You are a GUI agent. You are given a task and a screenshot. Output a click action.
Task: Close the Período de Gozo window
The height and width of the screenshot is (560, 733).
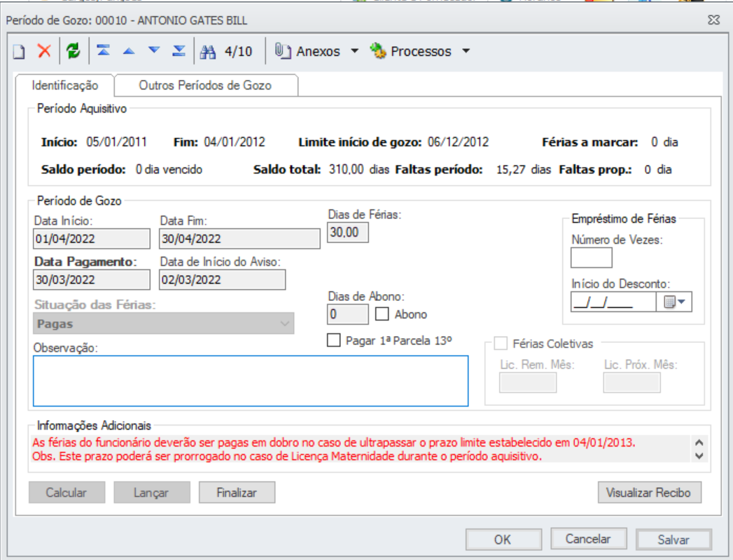(714, 20)
